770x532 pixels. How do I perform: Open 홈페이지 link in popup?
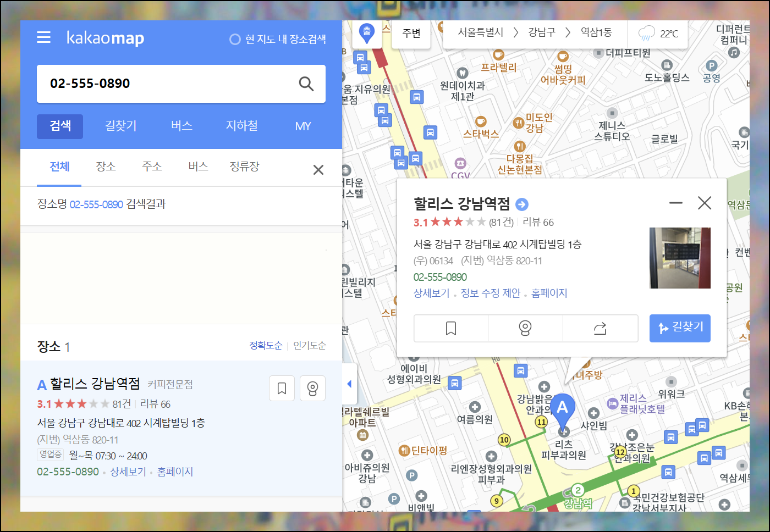pyautogui.click(x=549, y=293)
